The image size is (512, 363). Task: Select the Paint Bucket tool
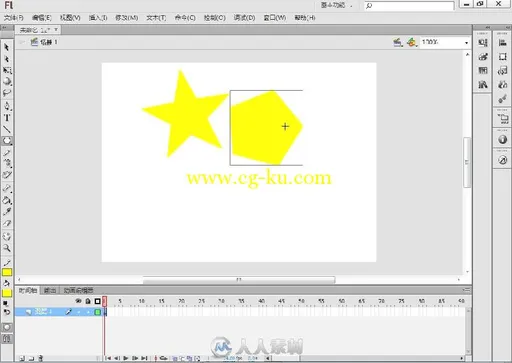7,200
